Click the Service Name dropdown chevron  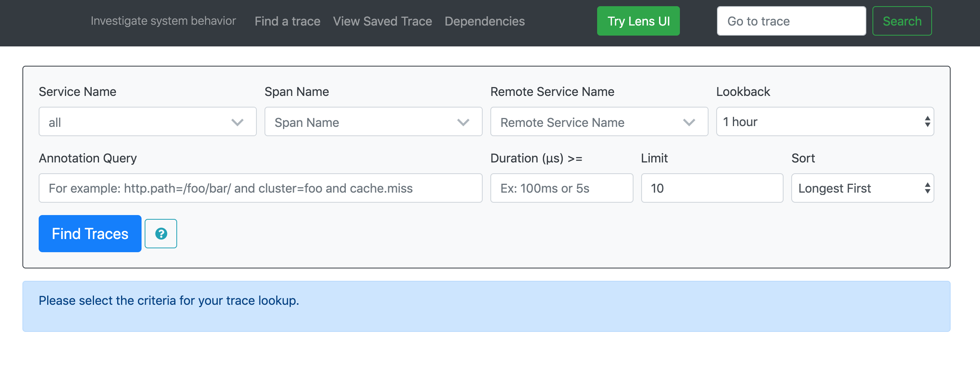[x=237, y=122]
